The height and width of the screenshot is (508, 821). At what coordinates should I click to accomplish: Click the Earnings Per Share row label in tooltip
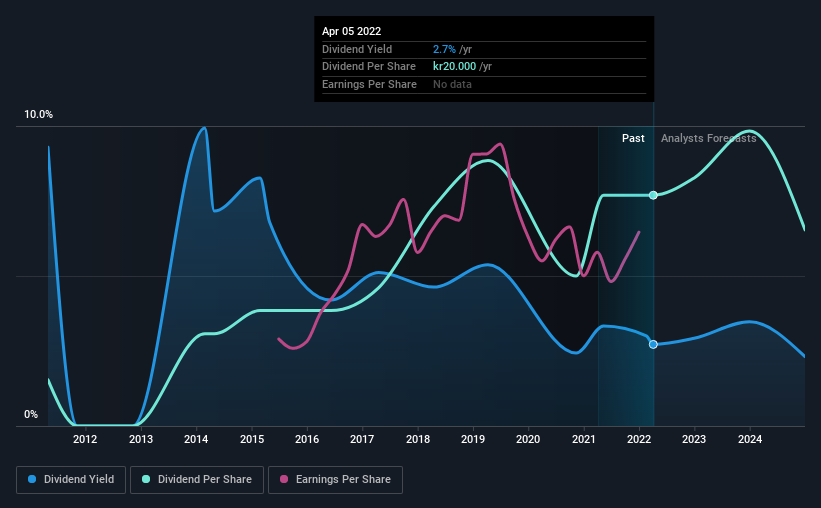369,84
